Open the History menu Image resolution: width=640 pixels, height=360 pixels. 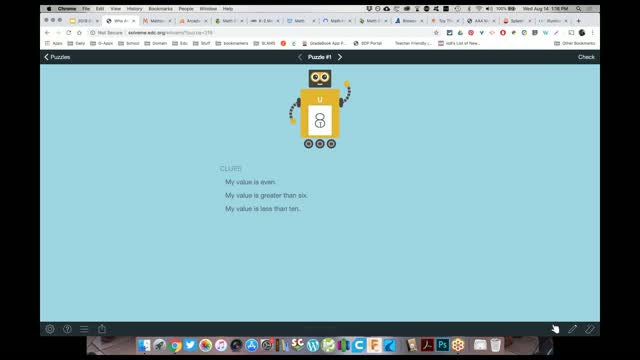tap(134, 9)
